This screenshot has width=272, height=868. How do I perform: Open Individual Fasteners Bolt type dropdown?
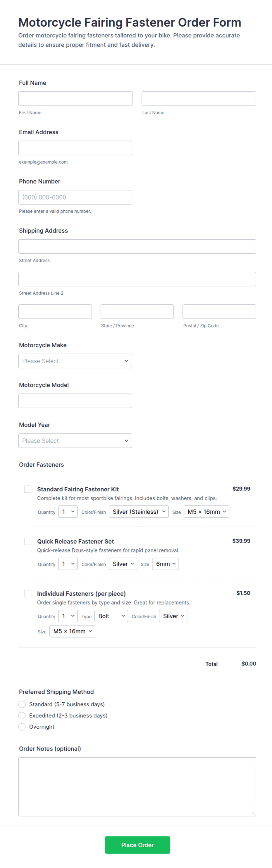[x=111, y=616]
